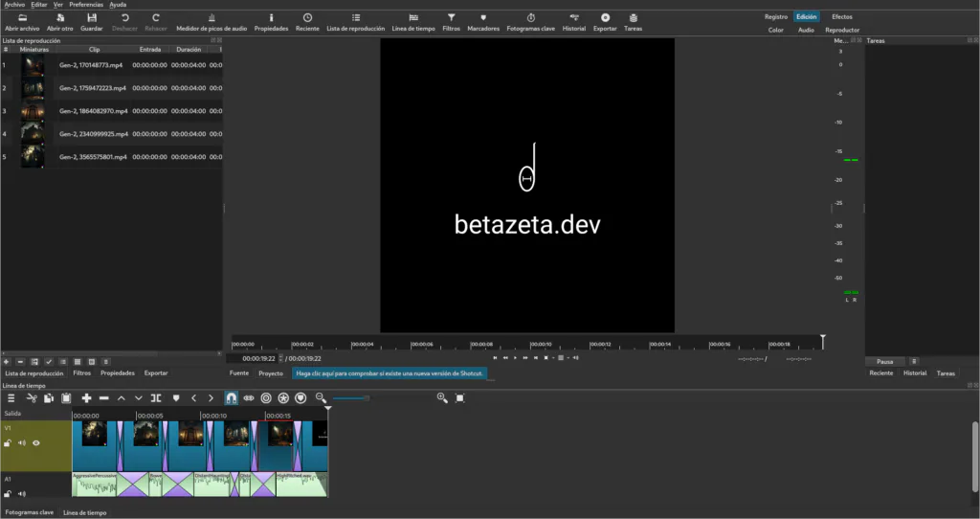Zoom out timeline with magnifier minus icon
The width and height of the screenshot is (980, 519).
pyautogui.click(x=322, y=397)
